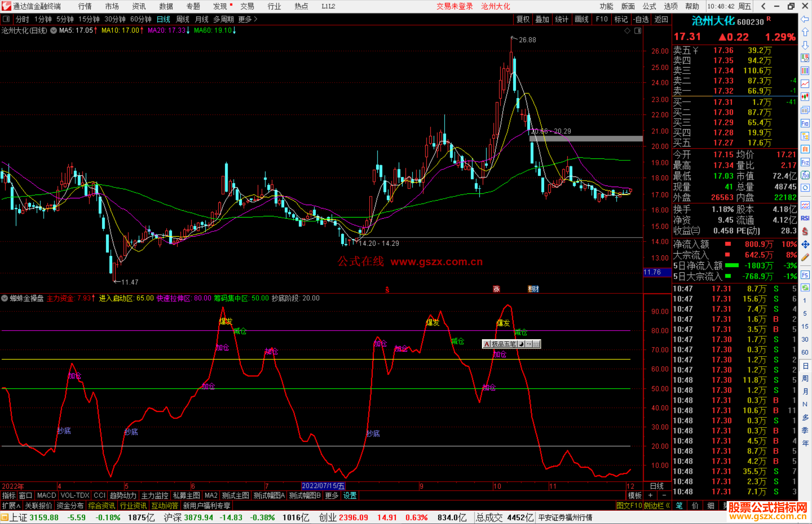Click the back arrow in right toolbar
The image size is (812, 524).
pyautogui.click(x=804, y=19)
